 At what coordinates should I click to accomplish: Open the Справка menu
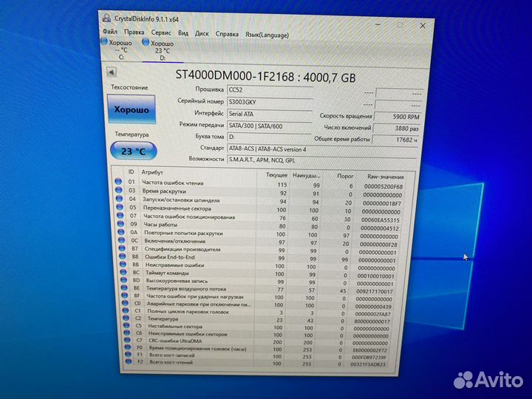(x=227, y=34)
